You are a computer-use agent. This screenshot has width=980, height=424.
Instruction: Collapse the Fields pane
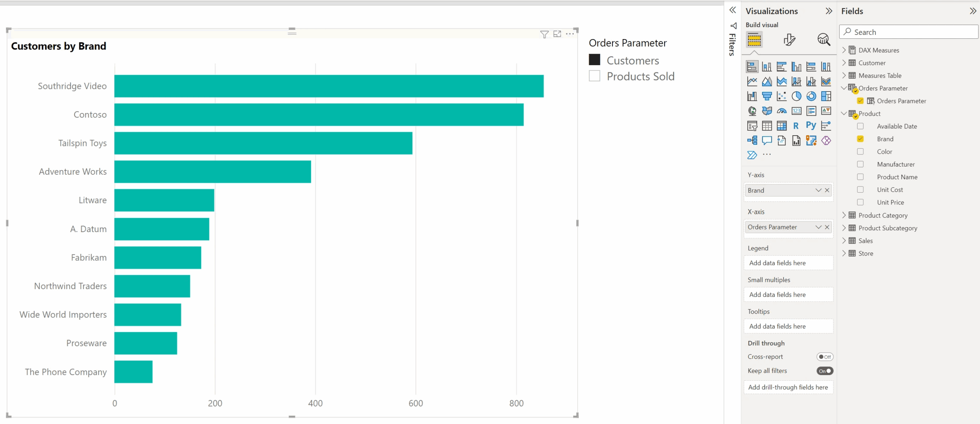tap(973, 11)
